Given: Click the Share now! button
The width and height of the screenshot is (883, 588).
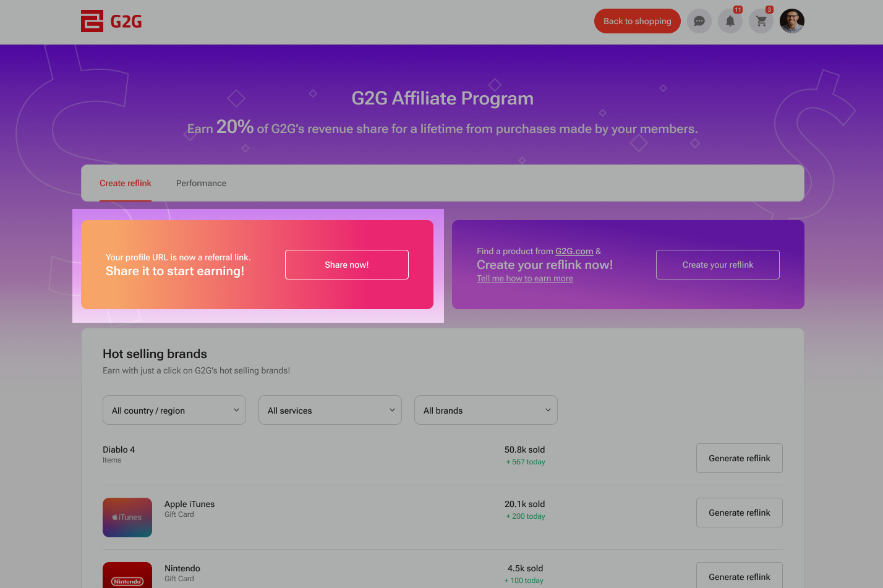Looking at the screenshot, I should click(346, 264).
